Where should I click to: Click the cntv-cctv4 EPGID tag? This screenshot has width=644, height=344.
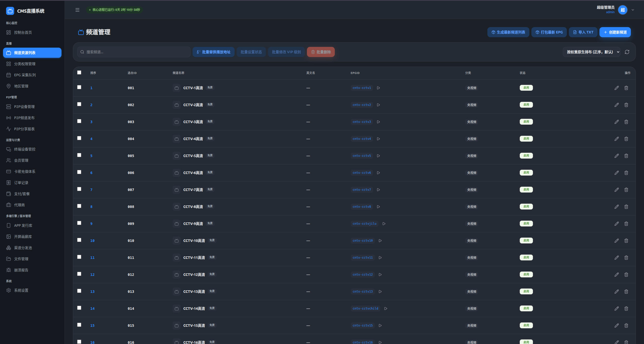[362, 139]
